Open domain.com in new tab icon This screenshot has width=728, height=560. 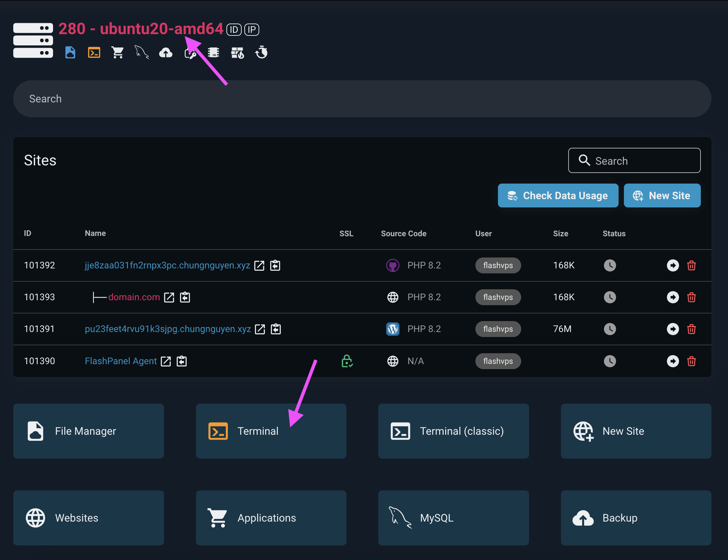pos(169,297)
